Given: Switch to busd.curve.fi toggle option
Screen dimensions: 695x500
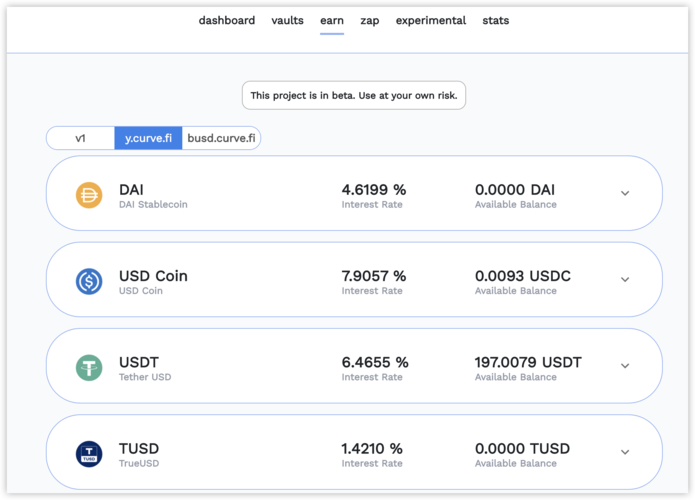Looking at the screenshot, I should 221,138.
